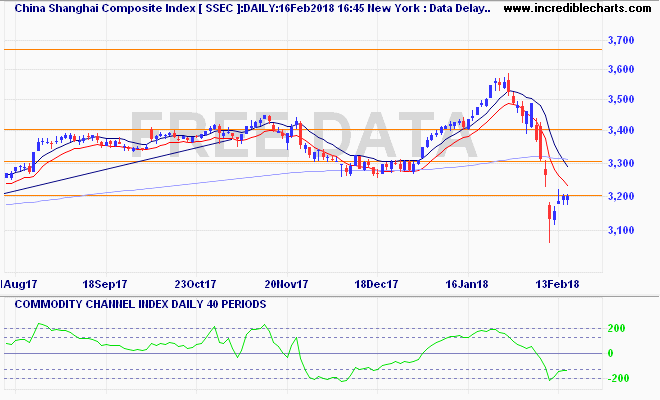Click the 3,200 price level label
The height and width of the screenshot is (400, 660).
click(x=622, y=197)
